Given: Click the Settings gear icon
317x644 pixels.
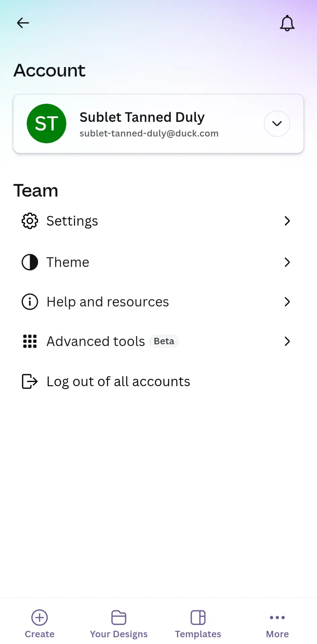Looking at the screenshot, I should (x=30, y=221).
